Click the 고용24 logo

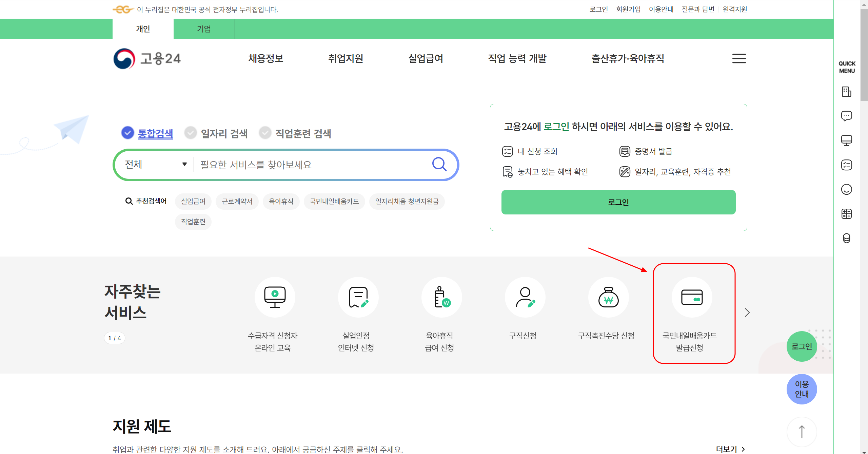[147, 58]
